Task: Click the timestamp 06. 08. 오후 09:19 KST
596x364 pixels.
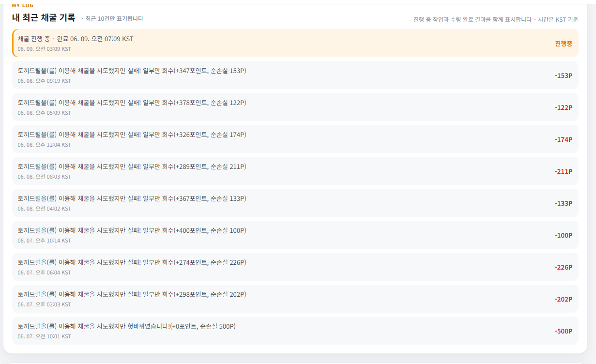Action: pyautogui.click(x=45, y=81)
